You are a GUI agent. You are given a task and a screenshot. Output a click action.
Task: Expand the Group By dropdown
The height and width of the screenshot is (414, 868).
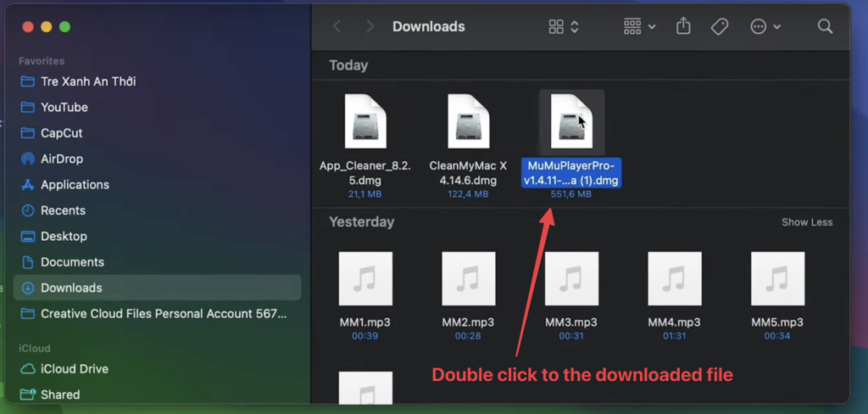point(639,26)
